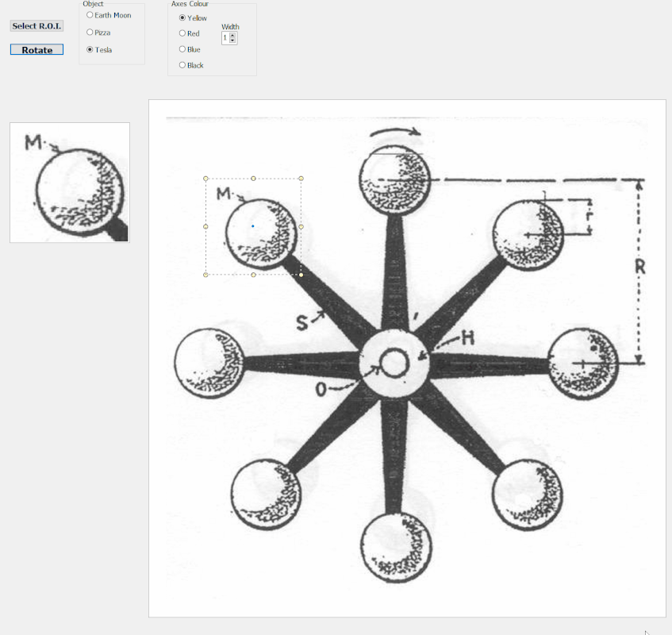Viewport: 672px width, 635px height.
Task: Decrease the axes Width stepper value
Action: coord(232,40)
